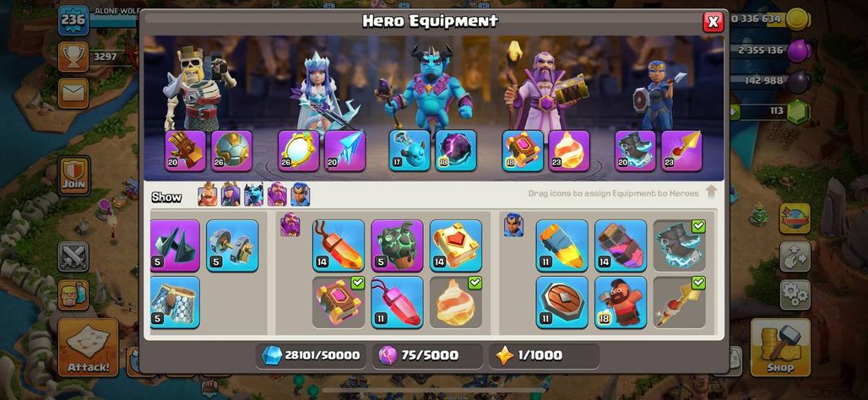Filter equipment by Minion Prince portrait
Viewport: 868px width, 400px height.
(x=254, y=195)
